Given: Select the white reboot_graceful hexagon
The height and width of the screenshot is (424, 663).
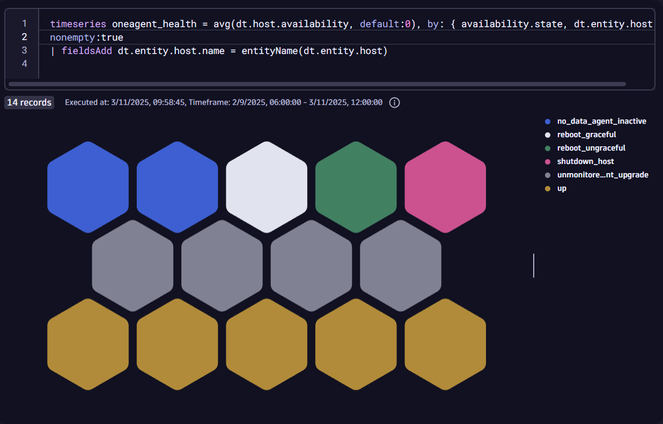Looking at the screenshot, I should point(266,186).
